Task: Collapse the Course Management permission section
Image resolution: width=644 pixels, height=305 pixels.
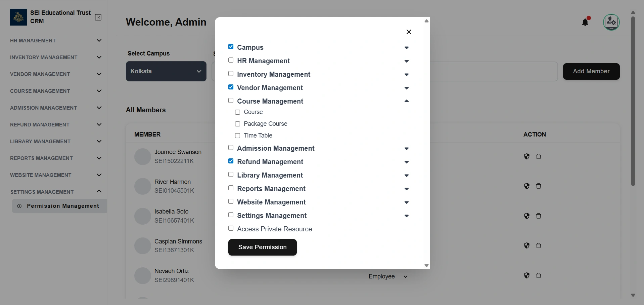Action: [x=406, y=101]
